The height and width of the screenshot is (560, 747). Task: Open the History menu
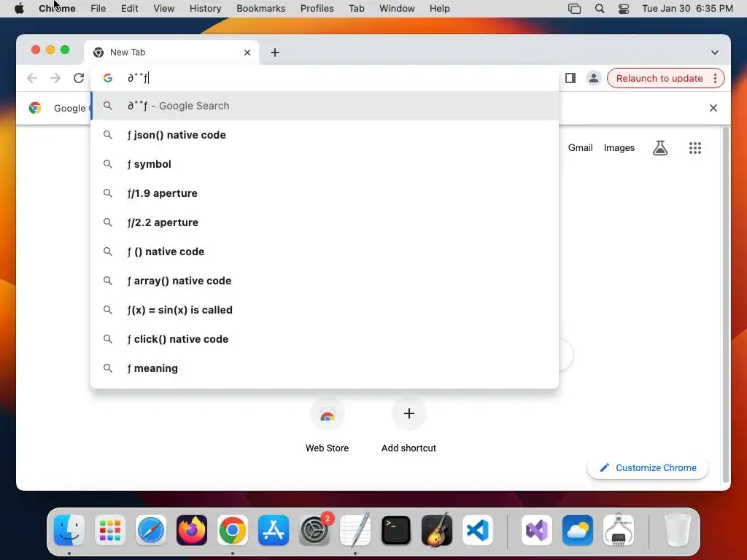[x=205, y=9]
